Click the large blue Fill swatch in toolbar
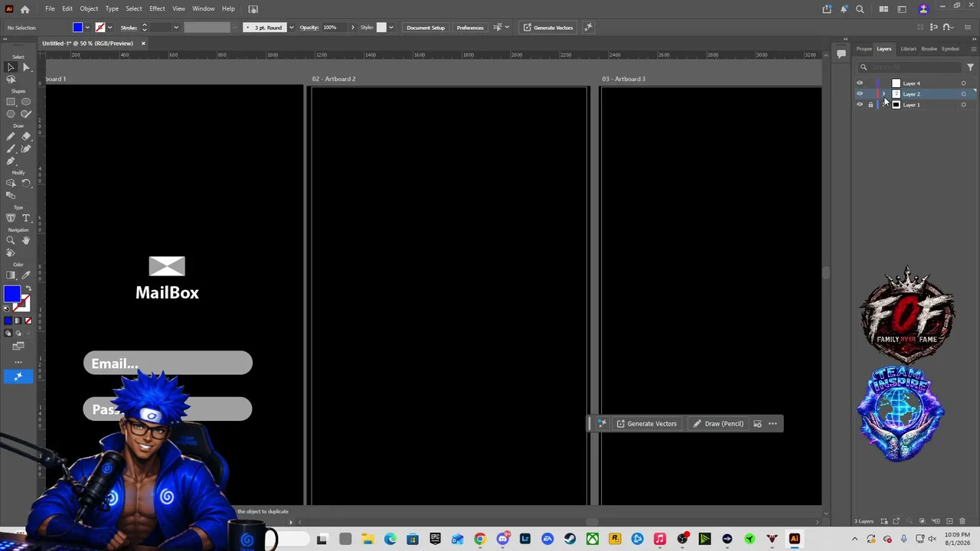Image resolution: width=980 pixels, height=551 pixels. [x=11, y=294]
